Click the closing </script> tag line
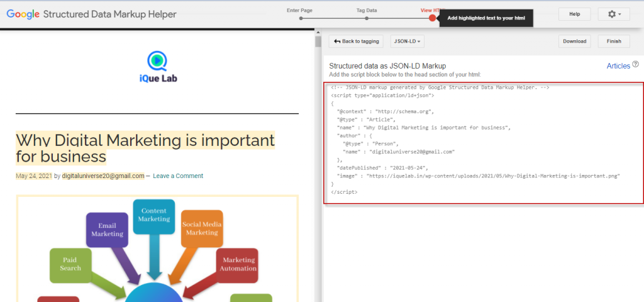The height and width of the screenshot is (302, 644). 344,192
